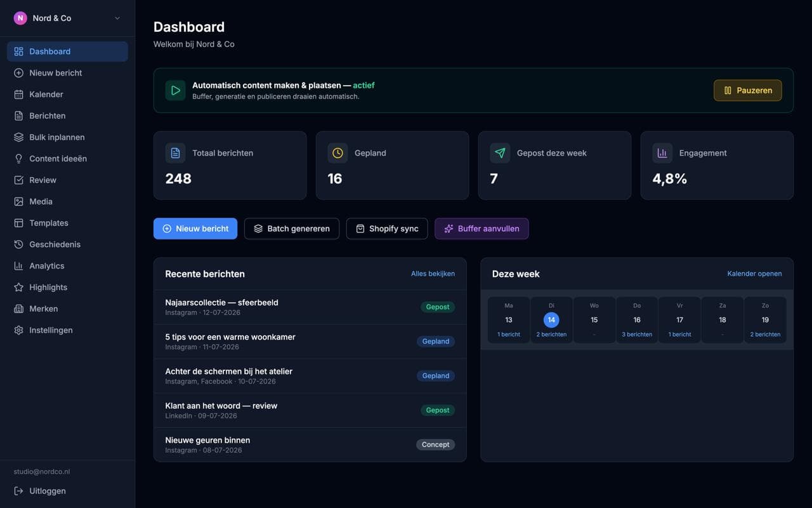This screenshot has width=812, height=508.
Task: Select Saturday 18 in week view
Action: pos(723,320)
